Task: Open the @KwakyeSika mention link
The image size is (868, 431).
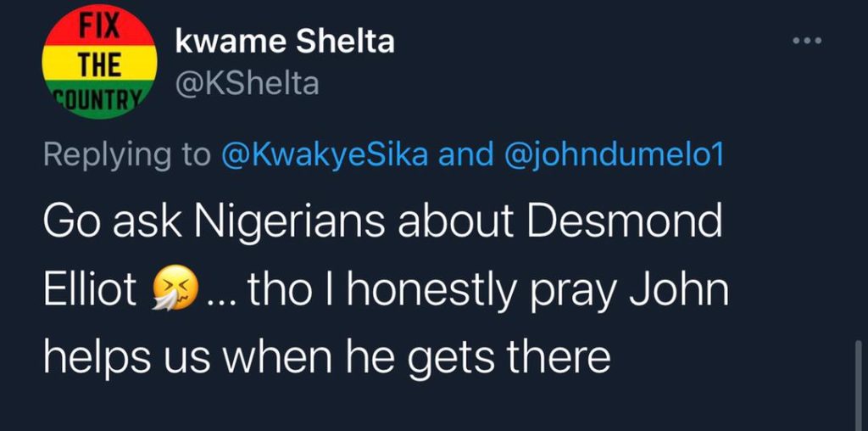Action: (x=325, y=156)
